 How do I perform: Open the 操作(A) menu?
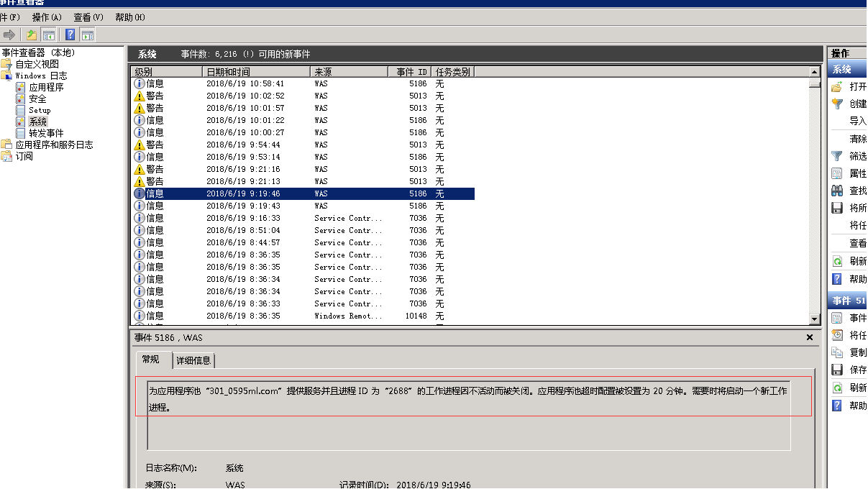(47, 17)
